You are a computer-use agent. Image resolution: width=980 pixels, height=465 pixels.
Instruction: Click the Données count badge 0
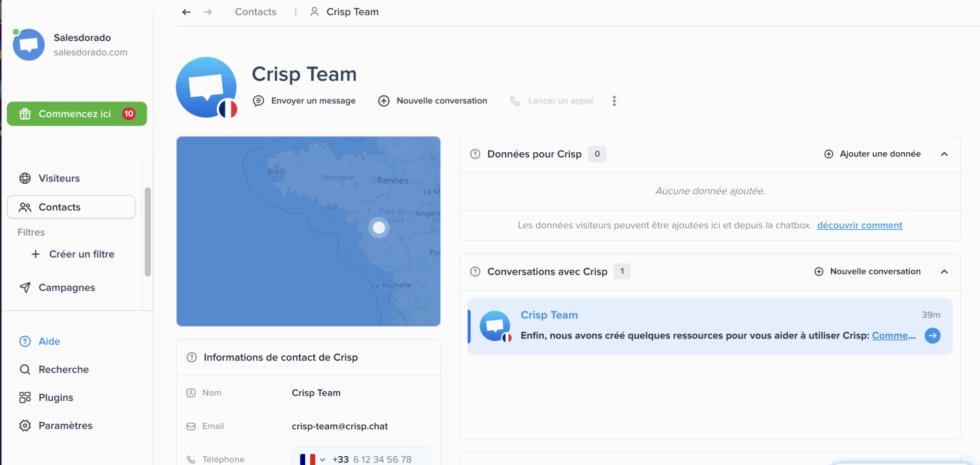click(x=597, y=154)
